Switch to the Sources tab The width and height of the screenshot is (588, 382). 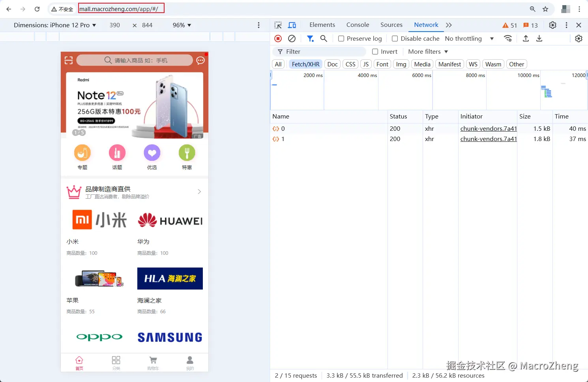pyautogui.click(x=391, y=24)
